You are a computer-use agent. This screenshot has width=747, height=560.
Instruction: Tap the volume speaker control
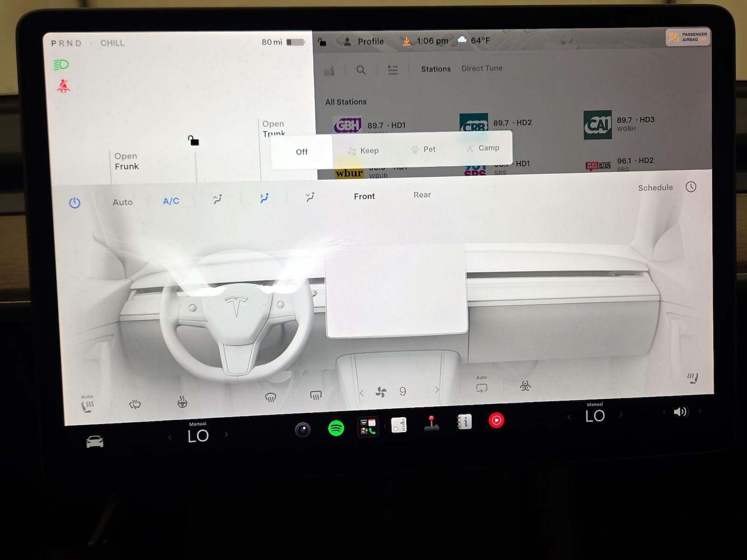(680, 412)
